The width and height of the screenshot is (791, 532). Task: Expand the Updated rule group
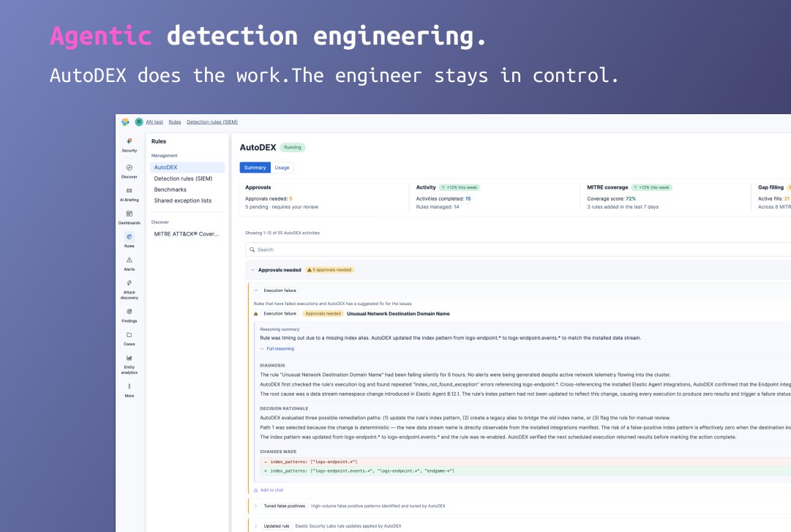(x=256, y=526)
